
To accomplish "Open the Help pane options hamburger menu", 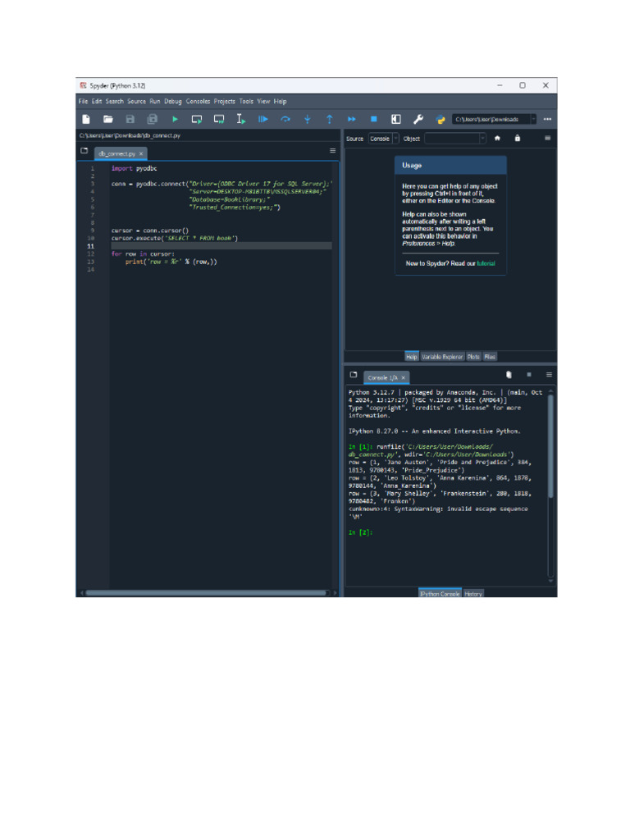I will click(x=547, y=138).
